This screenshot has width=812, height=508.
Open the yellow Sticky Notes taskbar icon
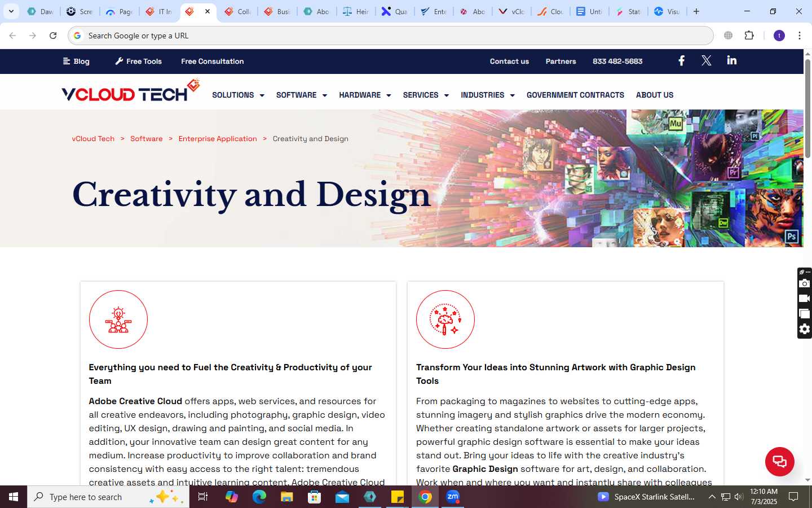pos(398,497)
